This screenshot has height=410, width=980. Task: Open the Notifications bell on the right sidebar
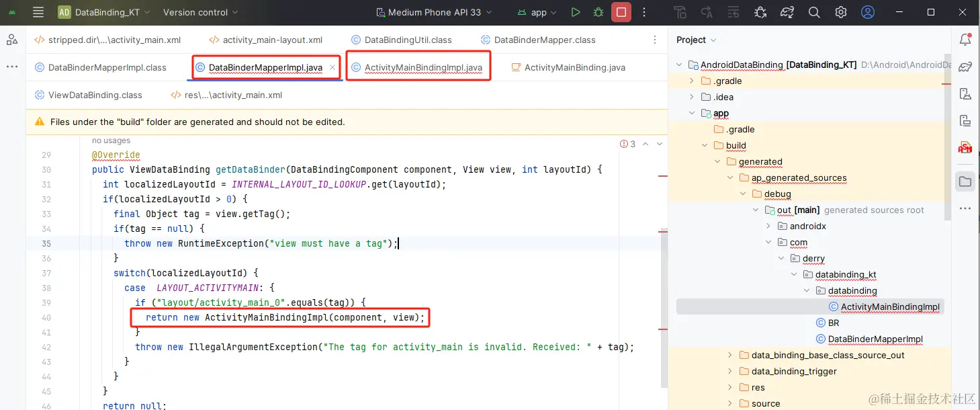(x=965, y=40)
